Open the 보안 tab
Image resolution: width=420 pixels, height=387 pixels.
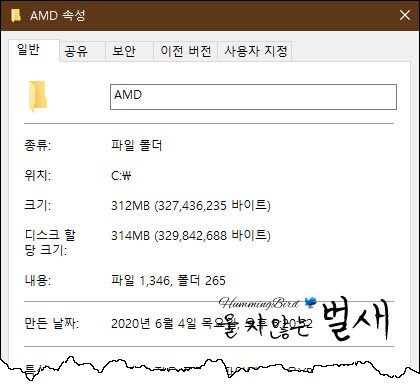(x=129, y=51)
